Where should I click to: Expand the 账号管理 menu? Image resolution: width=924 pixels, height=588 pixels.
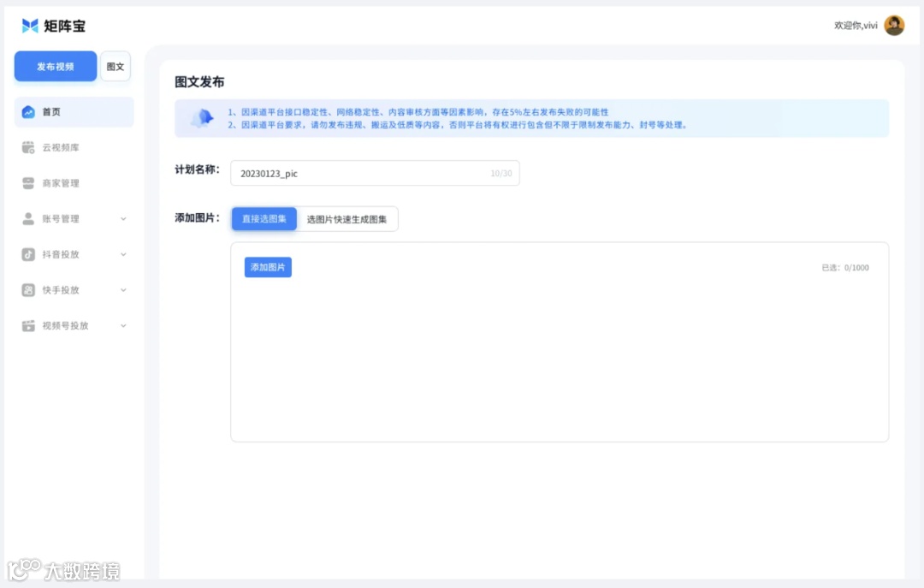click(122, 218)
